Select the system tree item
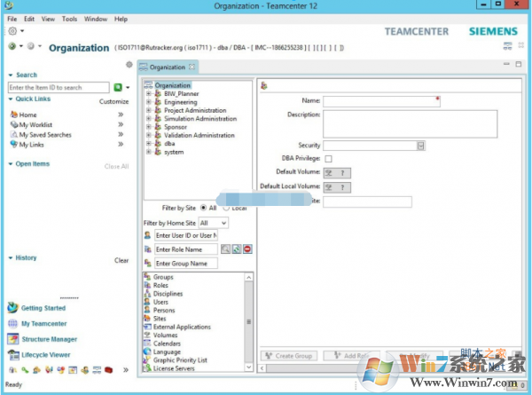The width and height of the screenshot is (532, 395). click(x=174, y=152)
